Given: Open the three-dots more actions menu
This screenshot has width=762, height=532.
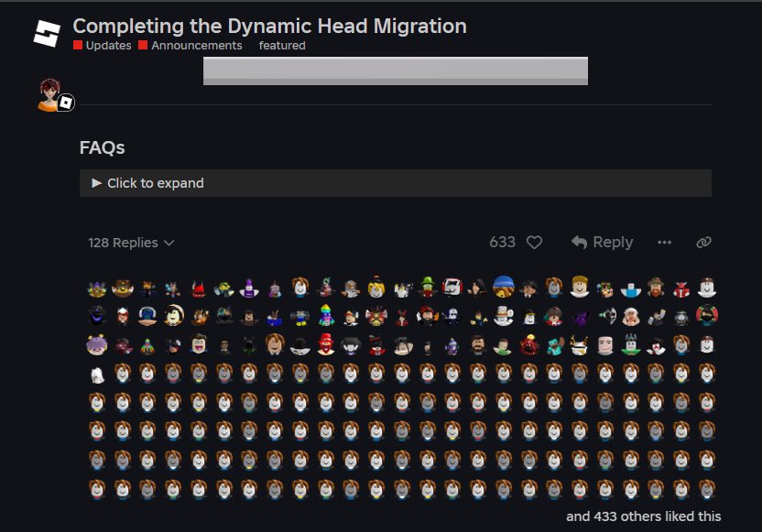Looking at the screenshot, I should 664,242.
